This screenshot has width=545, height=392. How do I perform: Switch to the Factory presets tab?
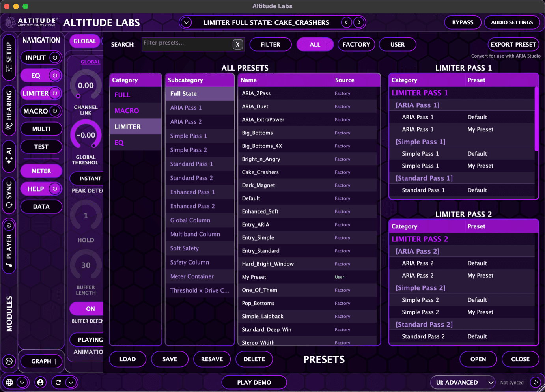[x=356, y=44]
